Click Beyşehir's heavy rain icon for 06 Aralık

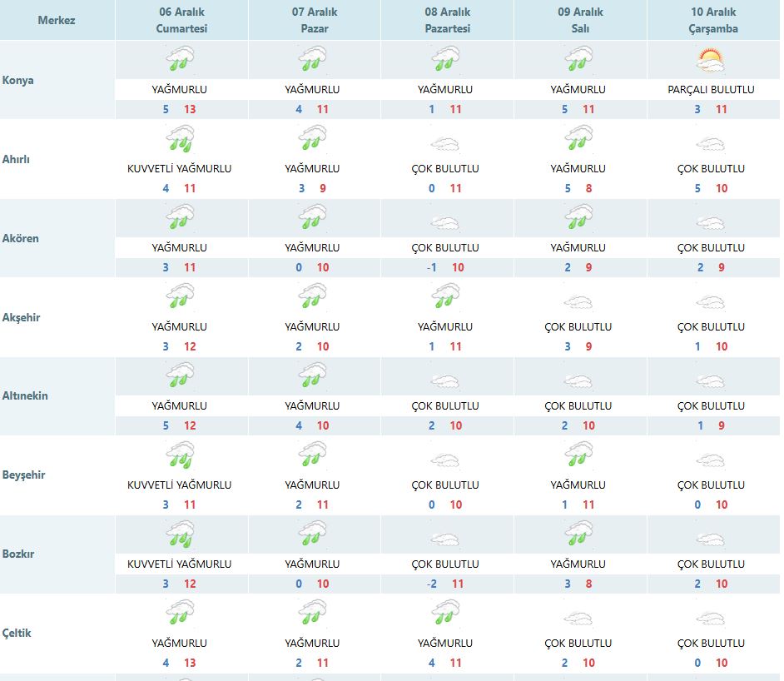(x=180, y=455)
